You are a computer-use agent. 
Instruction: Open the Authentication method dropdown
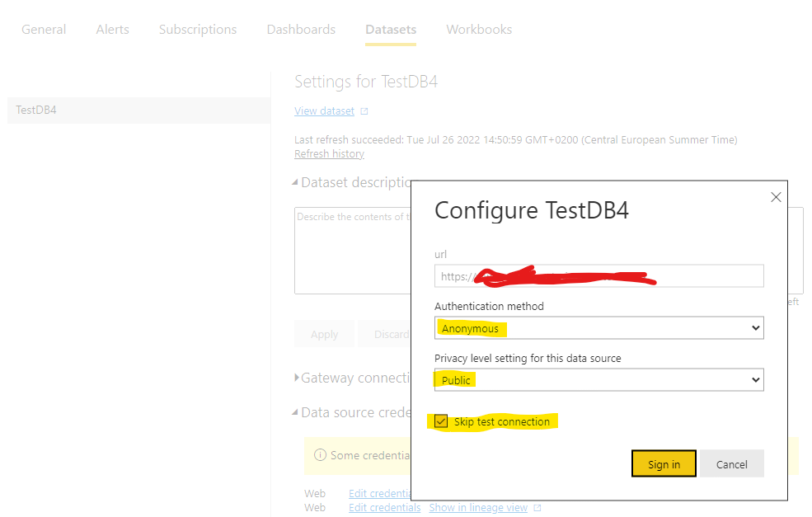pyautogui.click(x=598, y=328)
